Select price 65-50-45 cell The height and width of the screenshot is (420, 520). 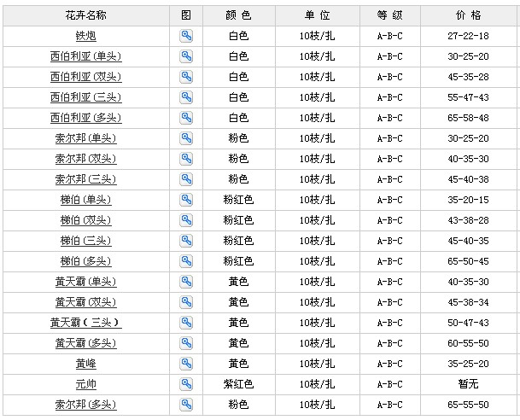[x=468, y=261]
